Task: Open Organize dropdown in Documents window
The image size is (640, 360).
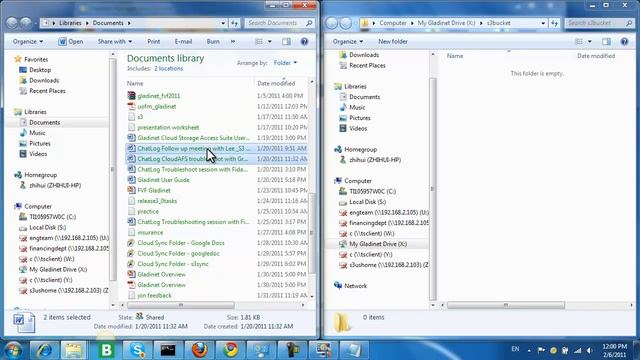Action: tap(28, 42)
